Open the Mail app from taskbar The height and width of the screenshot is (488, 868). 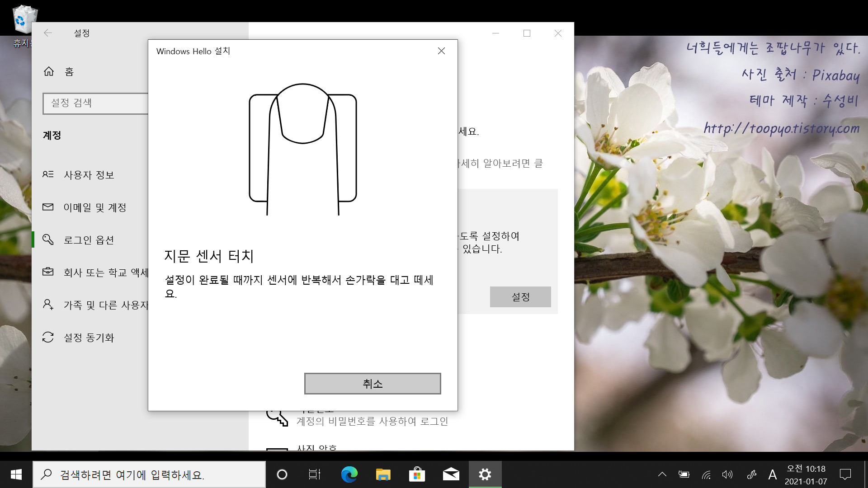pos(451,474)
